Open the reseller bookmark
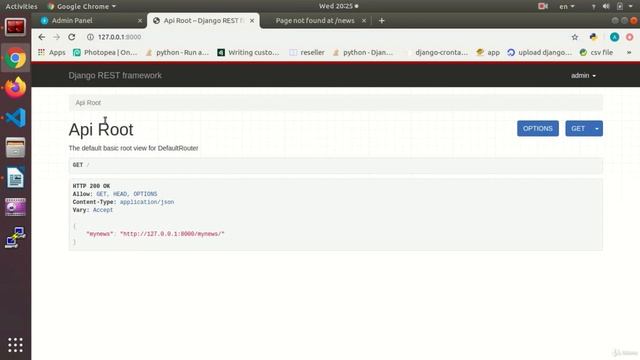640x360 pixels. point(307,52)
